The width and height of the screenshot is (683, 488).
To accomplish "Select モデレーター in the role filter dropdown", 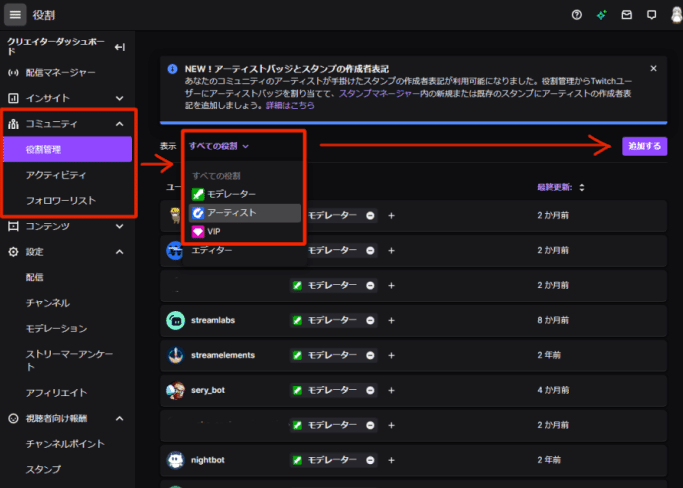I will click(x=245, y=194).
